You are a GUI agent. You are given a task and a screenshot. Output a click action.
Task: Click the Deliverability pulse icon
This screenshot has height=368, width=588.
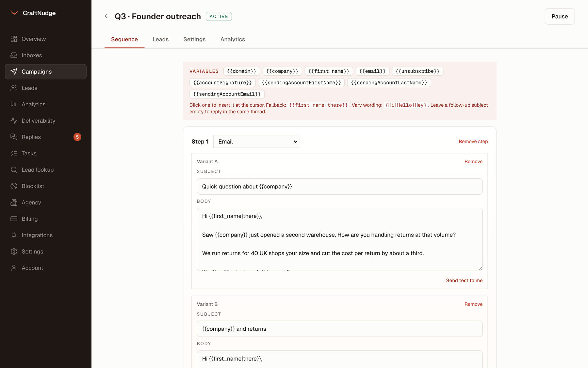click(14, 121)
